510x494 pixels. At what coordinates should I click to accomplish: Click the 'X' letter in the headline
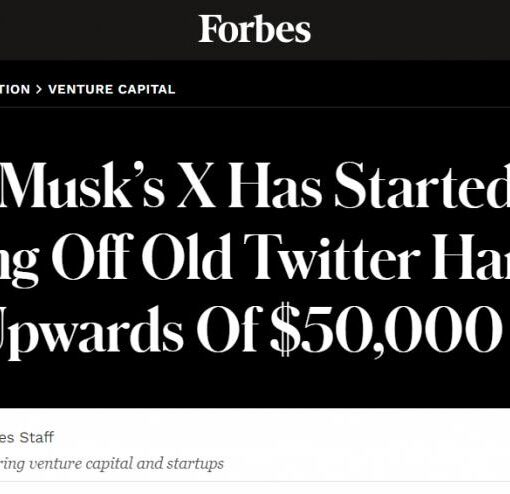pos(196,185)
